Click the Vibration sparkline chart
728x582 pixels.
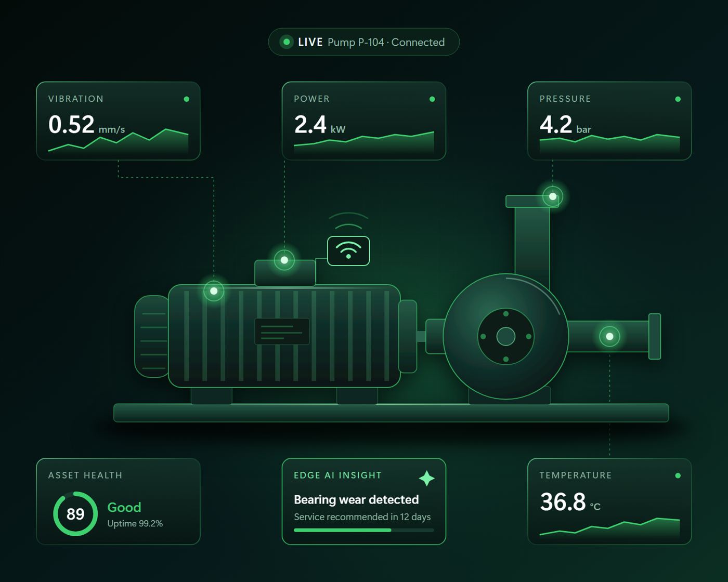pyautogui.click(x=119, y=140)
